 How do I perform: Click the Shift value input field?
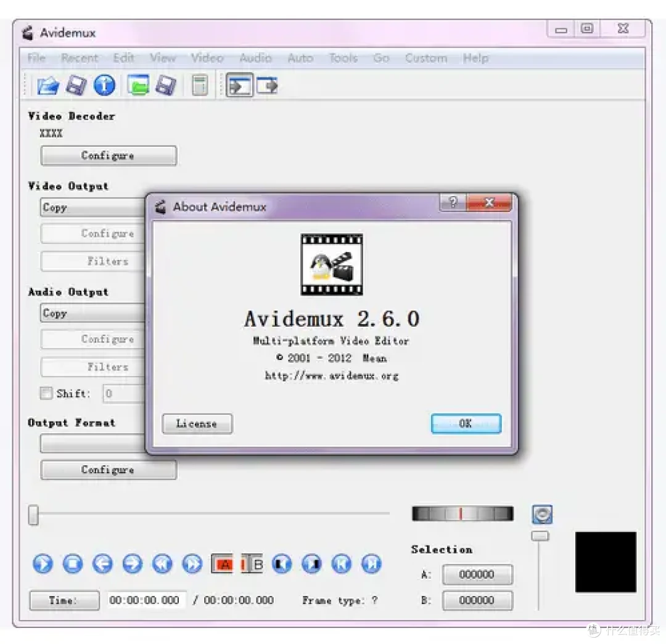123,394
